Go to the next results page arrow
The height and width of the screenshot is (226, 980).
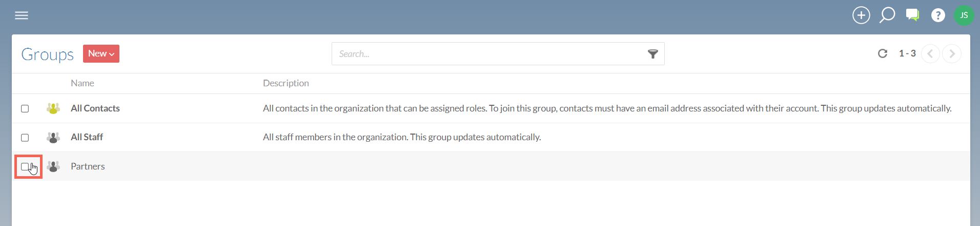coord(952,53)
